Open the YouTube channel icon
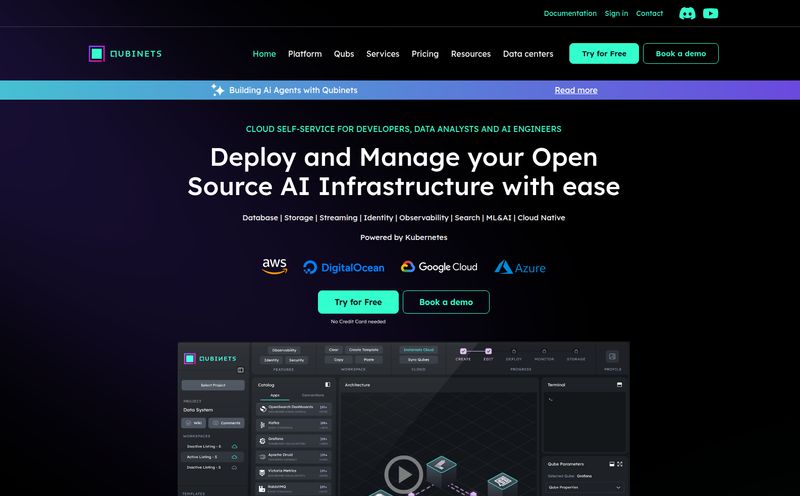The image size is (800, 496). click(710, 13)
